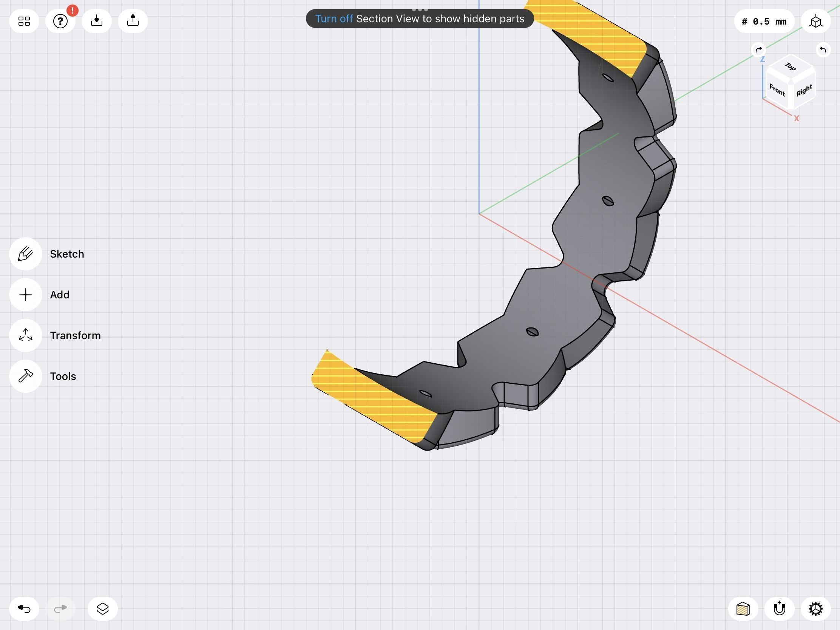
Task: Click the Transform label
Action: tap(75, 336)
